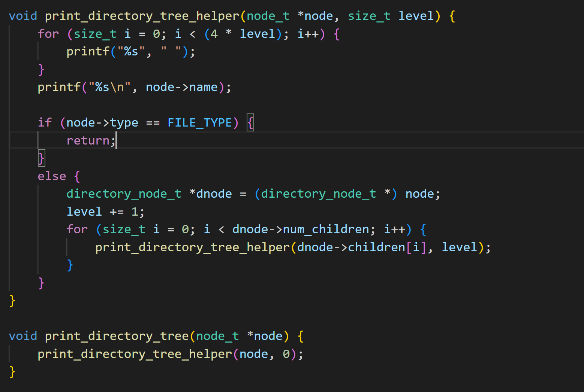The width and height of the screenshot is (584, 392).
Task: Click the "else" keyword
Action: (x=52, y=176)
